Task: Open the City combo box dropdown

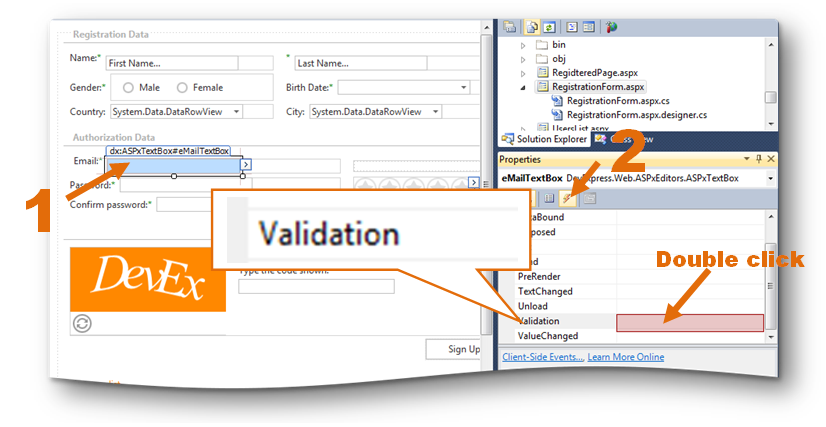Action: click(x=436, y=112)
